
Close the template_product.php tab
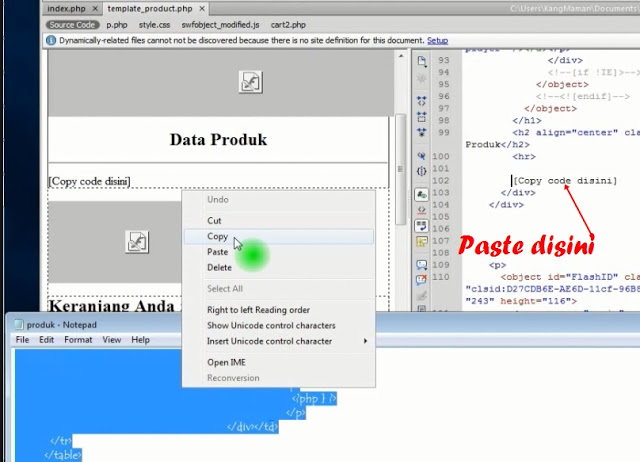coord(202,9)
